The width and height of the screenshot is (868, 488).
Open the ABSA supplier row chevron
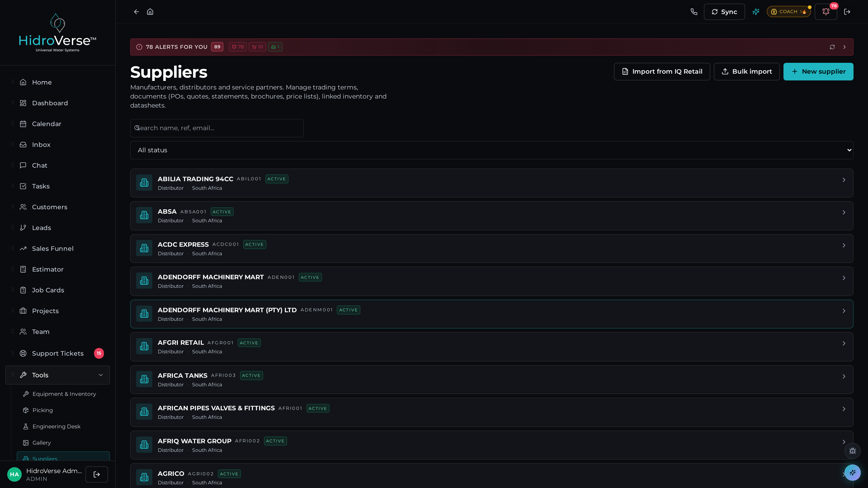click(x=844, y=213)
